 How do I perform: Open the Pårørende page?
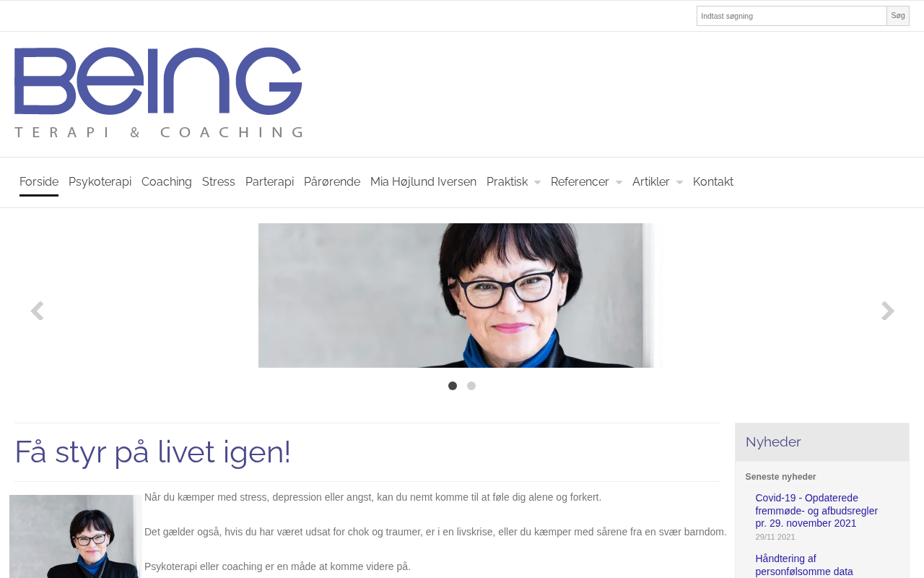332,182
